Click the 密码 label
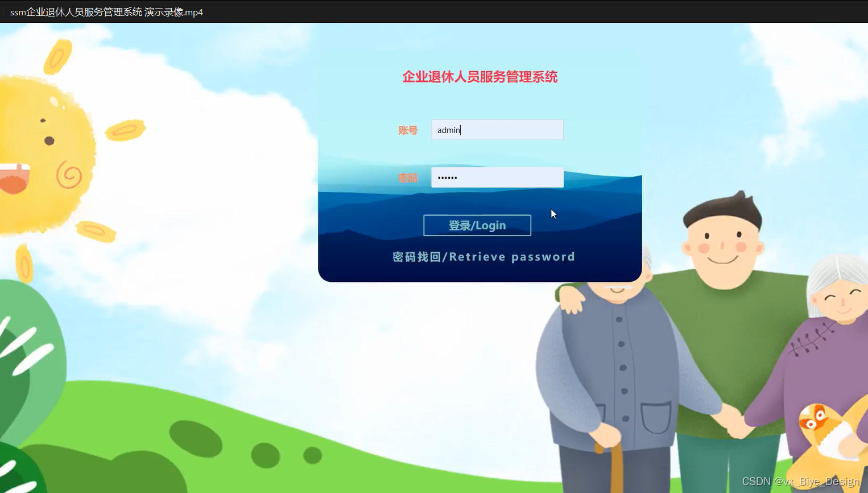Viewport: 868px width, 493px height. click(408, 178)
